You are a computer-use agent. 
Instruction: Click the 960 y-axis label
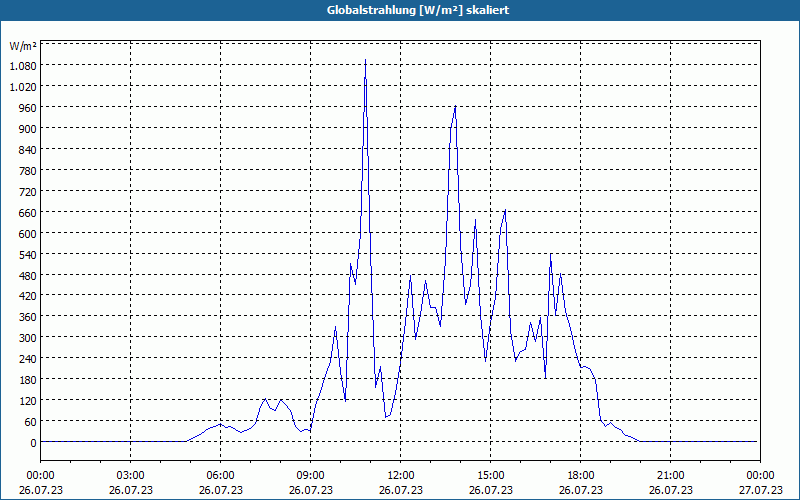coord(27,108)
